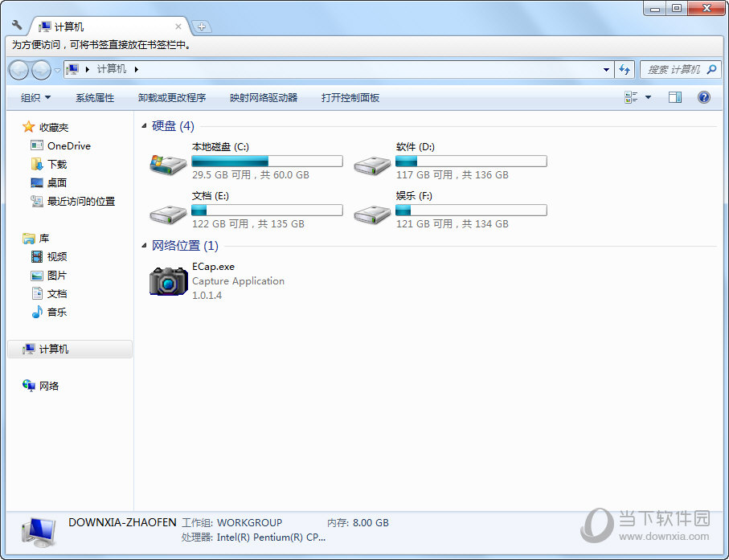Click DOWNXIA-ZHAOFEN computer name
The height and width of the screenshot is (560, 729).
point(122,522)
